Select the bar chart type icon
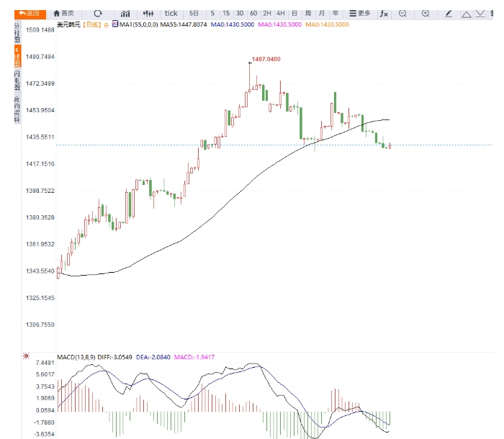The height and width of the screenshot is (439, 504). click(126, 13)
